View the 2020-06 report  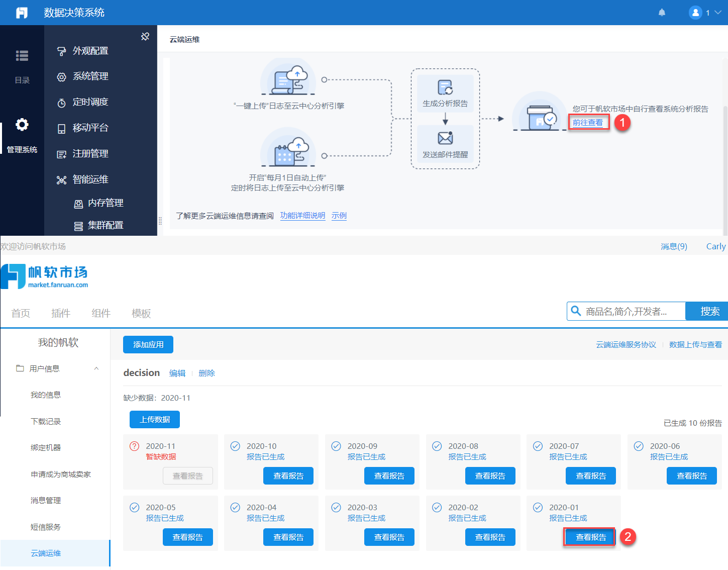692,476
